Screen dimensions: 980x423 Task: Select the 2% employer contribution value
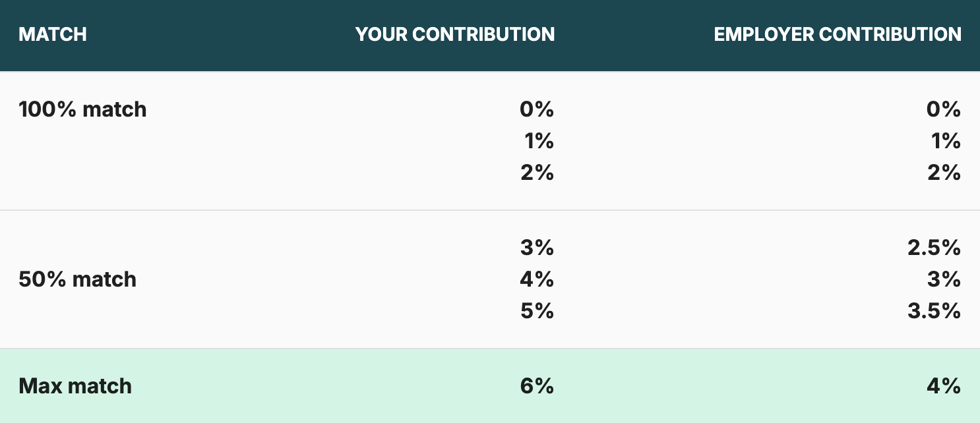(944, 173)
